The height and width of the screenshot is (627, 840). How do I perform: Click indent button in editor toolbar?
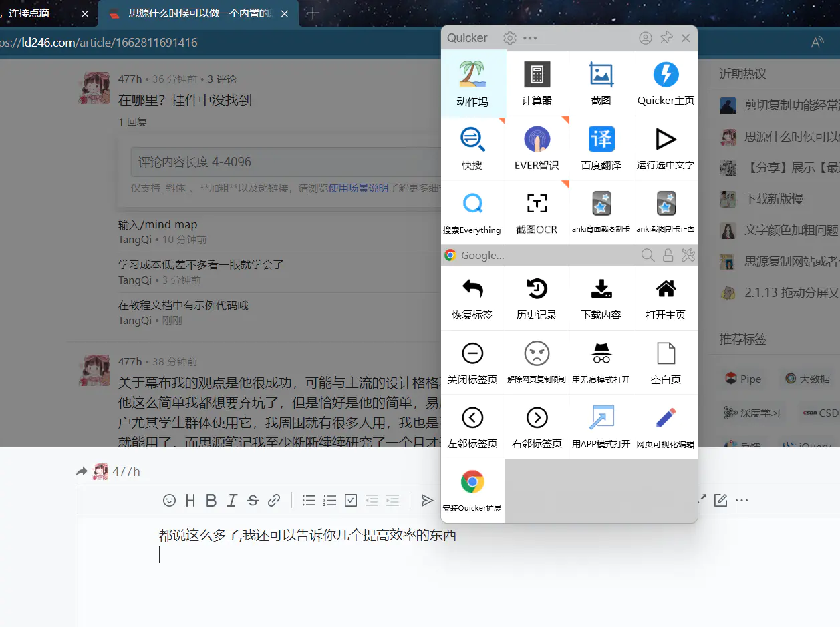coord(392,500)
